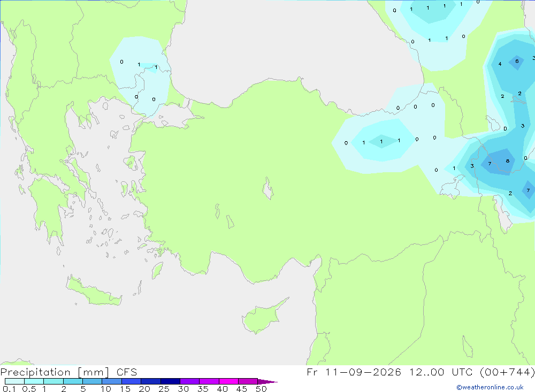Choose the 10–15 mm legend color box
Screen dimensions: 535x392
tap(112, 381)
